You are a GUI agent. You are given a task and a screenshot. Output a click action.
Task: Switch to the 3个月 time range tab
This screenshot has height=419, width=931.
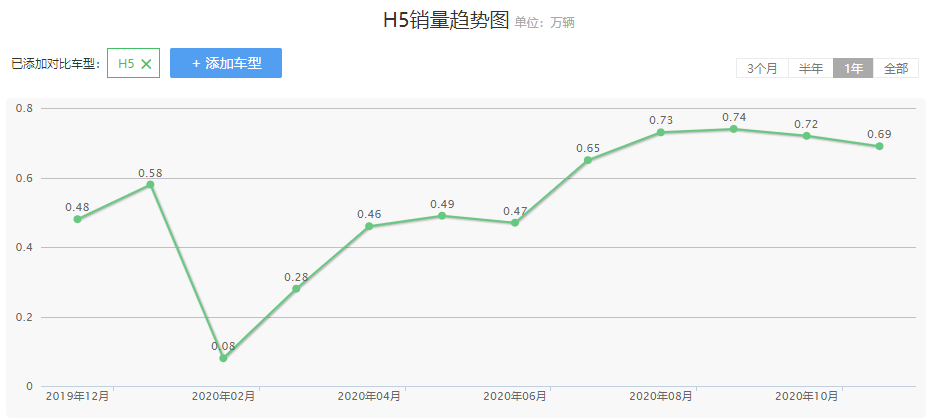(x=762, y=68)
